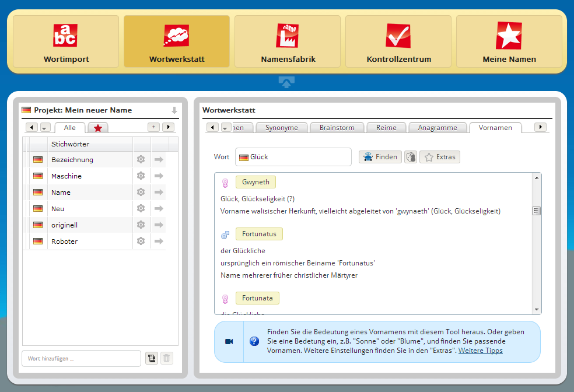Select the Vornamen tab
The height and width of the screenshot is (392, 574).
495,128
